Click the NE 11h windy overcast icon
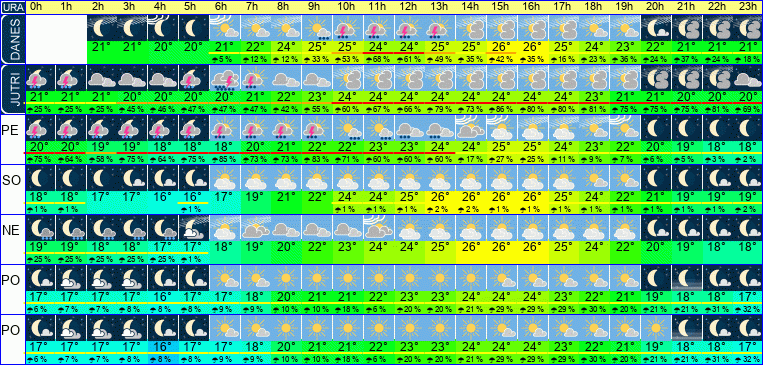The width and height of the screenshot is (763, 365). click(x=377, y=227)
